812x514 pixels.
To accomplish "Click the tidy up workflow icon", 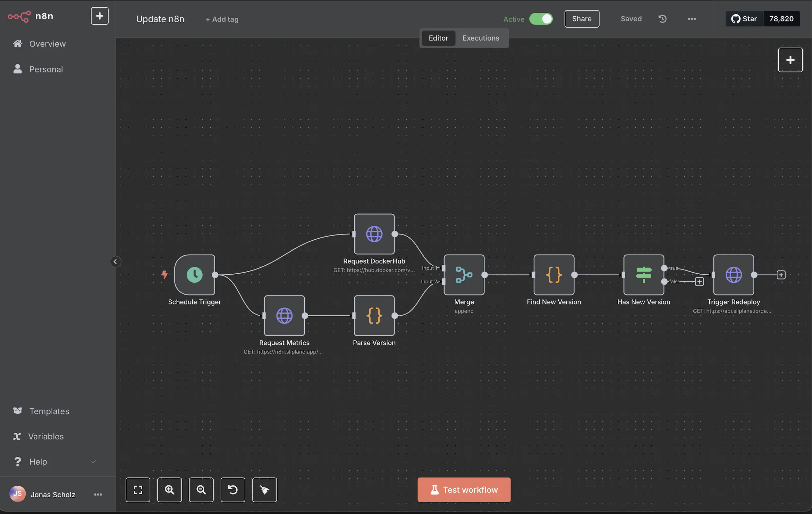I will coord(264,490).
